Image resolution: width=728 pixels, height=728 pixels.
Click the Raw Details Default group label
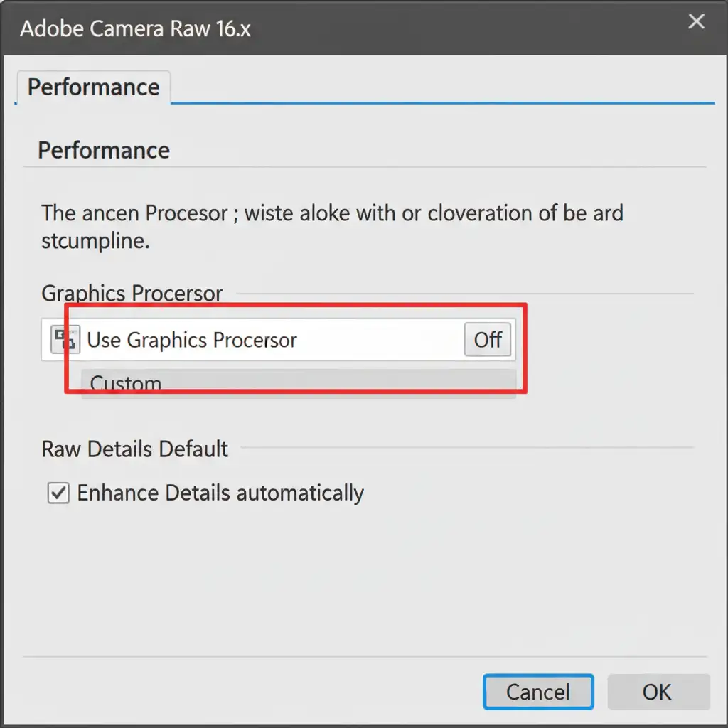135,449
